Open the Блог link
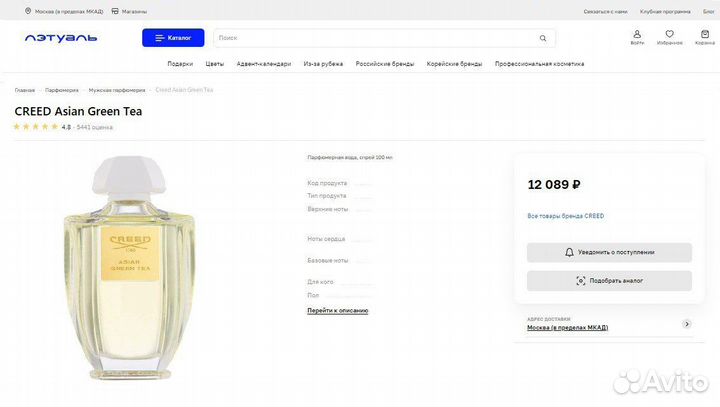The height and width of the screenshot is (407, 720). pyautogui.click(x=709, y=11)
